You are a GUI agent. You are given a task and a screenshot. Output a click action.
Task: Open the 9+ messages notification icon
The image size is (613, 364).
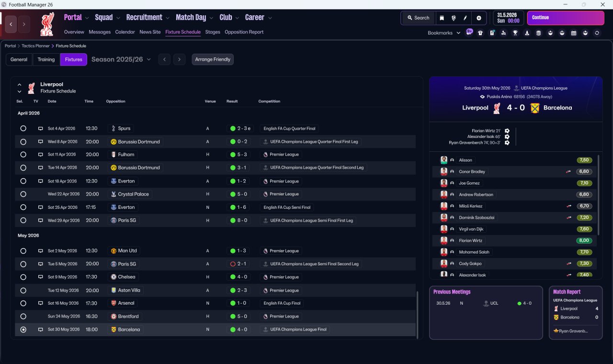[x=469, y=33]
